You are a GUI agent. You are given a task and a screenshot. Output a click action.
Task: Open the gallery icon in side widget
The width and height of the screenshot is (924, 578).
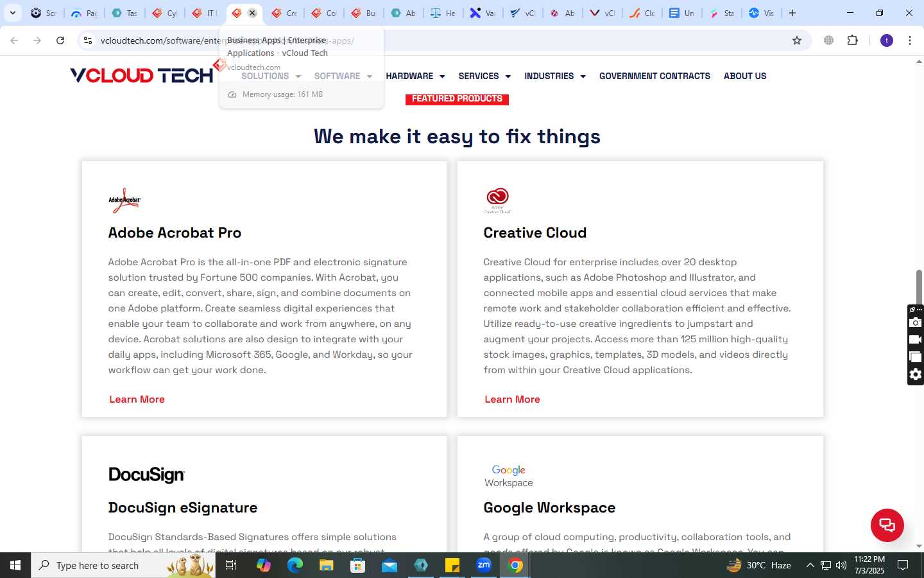click(x=916, y=357)
